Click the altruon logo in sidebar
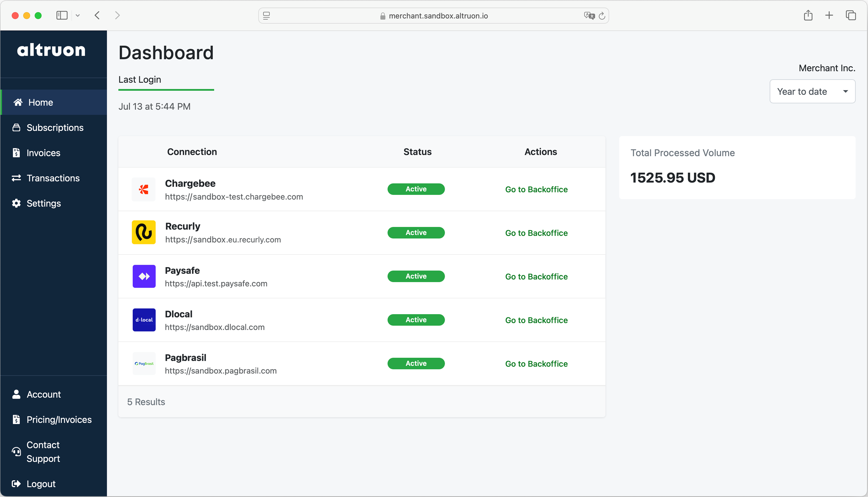Viewport: 868px width, 497px height. pos(51,50)
